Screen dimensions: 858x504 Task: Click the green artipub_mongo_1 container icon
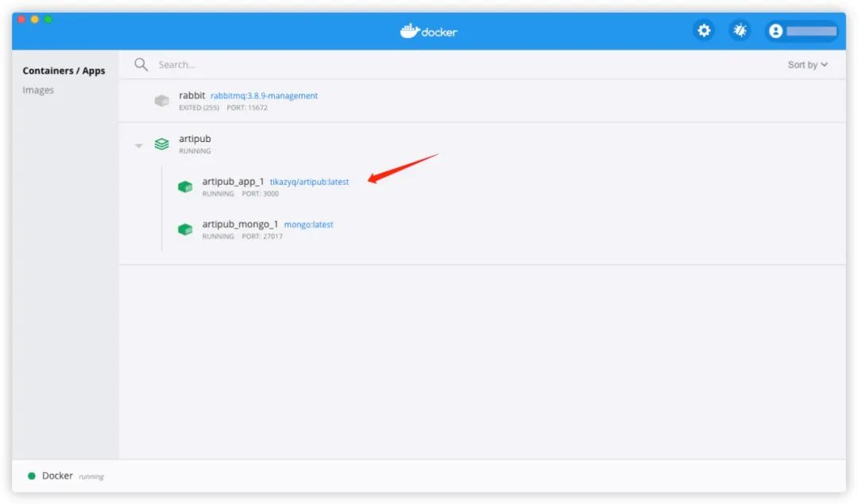[x=185, y=229]
